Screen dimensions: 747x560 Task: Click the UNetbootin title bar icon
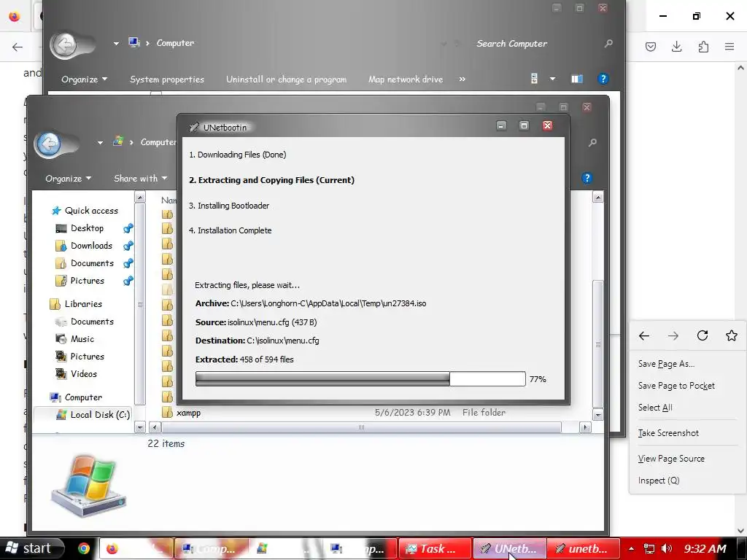(x=194, y=127)
